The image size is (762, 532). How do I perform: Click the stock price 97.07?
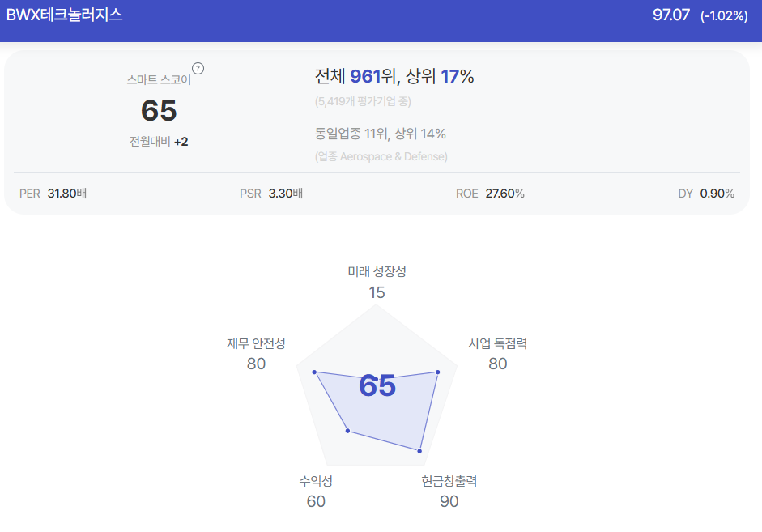(x=670, y=15)
